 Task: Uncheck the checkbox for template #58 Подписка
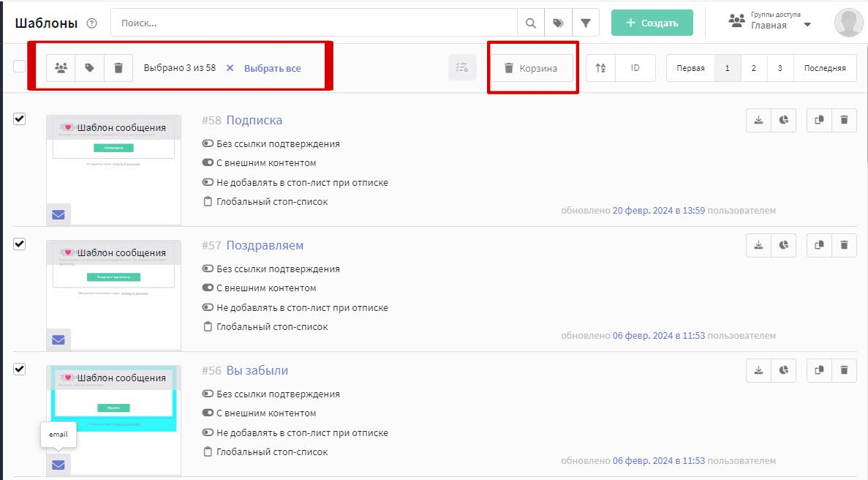pos(20,119)
